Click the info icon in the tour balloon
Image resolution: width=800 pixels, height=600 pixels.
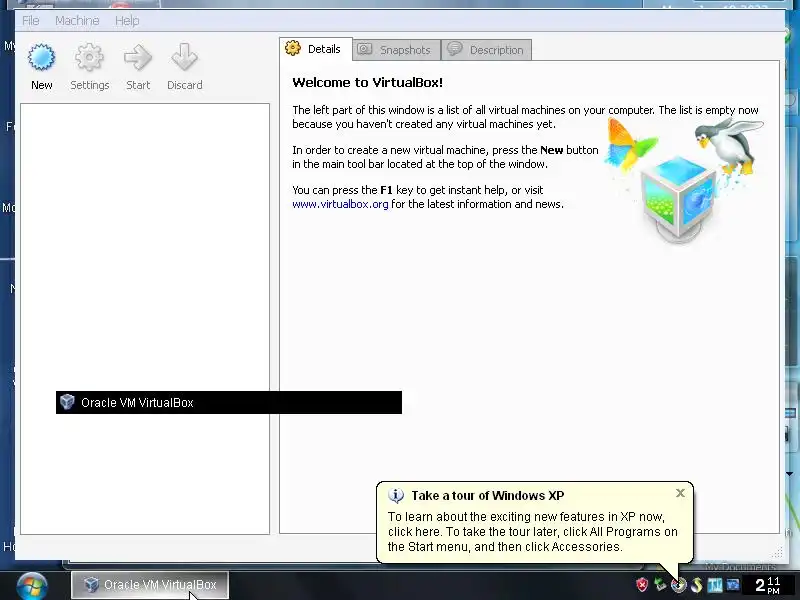coord(396,495)
